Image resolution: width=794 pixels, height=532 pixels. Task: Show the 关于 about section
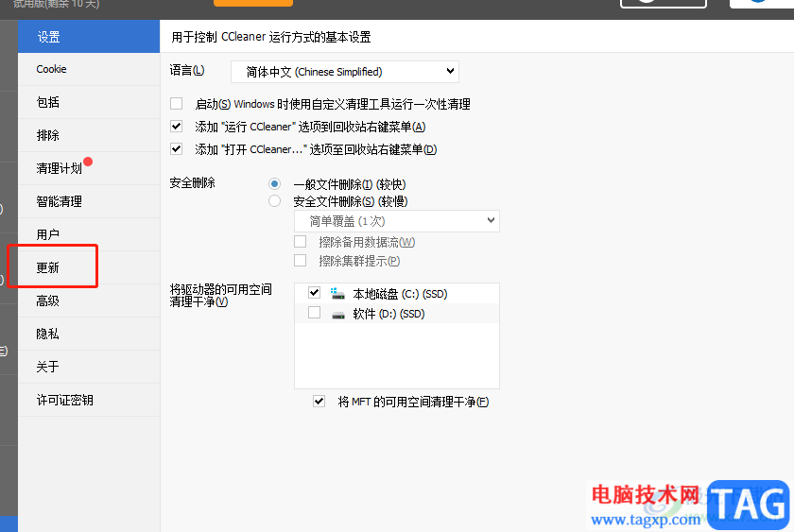point(89,367)
